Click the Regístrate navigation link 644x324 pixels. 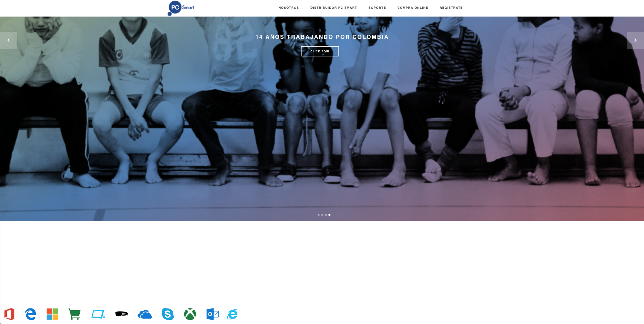(451, 8)
